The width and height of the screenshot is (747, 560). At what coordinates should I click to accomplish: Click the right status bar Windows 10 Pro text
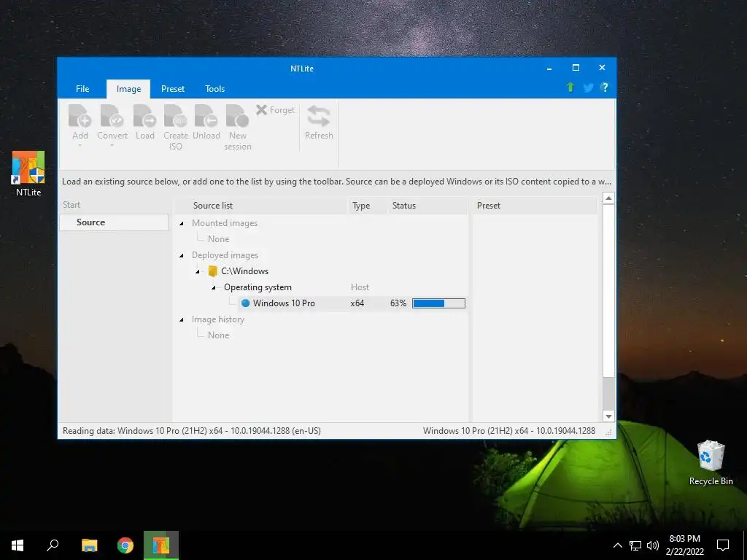(508, 431)
